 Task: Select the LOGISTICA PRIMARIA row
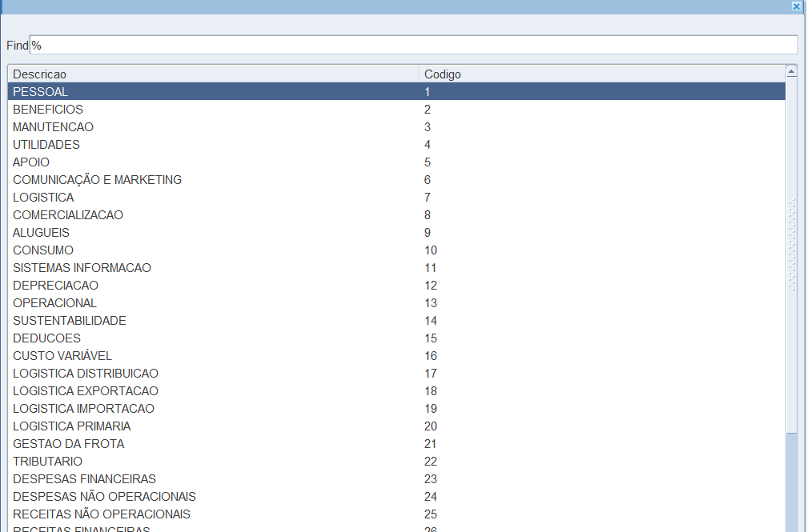396,426
